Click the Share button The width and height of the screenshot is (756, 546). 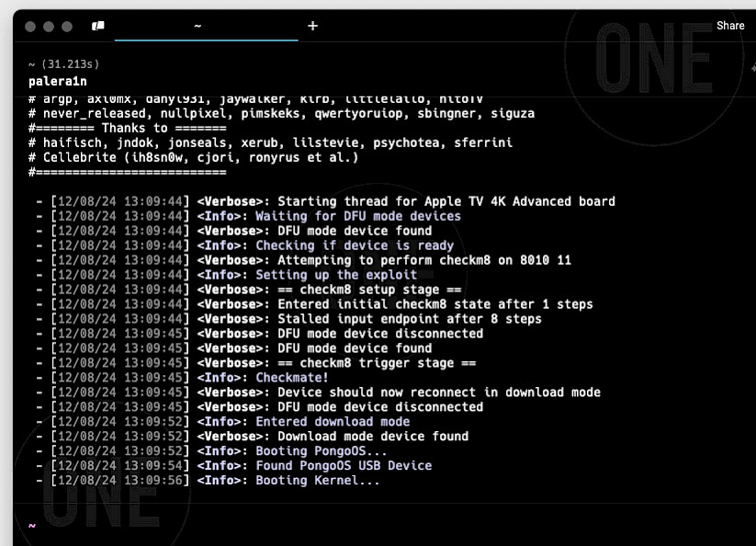[730, 26]
